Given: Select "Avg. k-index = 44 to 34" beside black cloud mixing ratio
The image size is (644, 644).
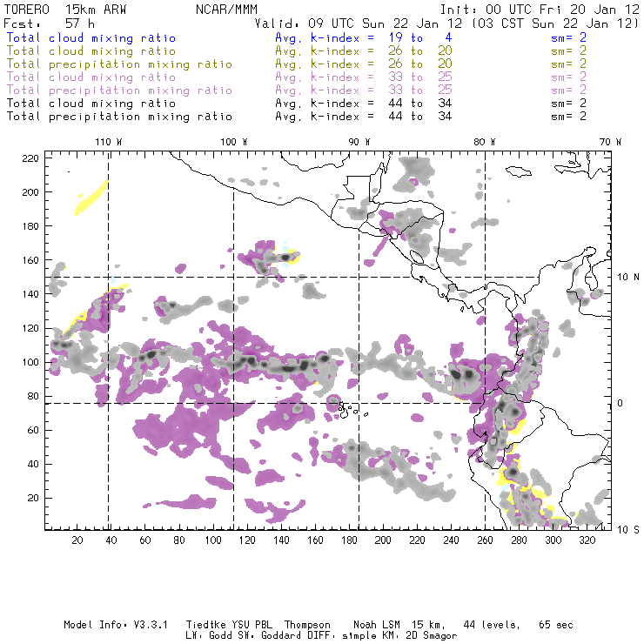Looking at the screenshot, I should (364, 104).
